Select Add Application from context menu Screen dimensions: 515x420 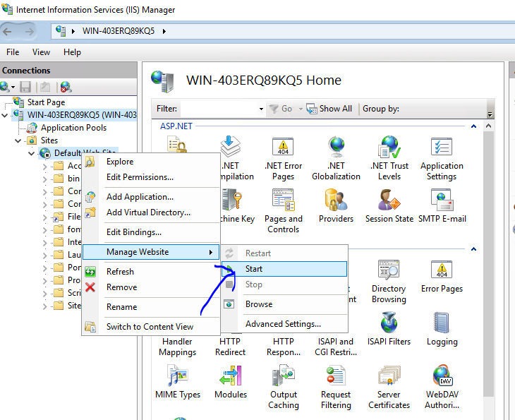coord(151,197)
